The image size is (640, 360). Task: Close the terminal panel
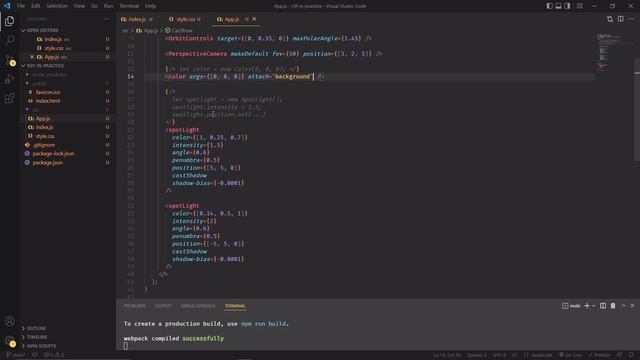pyautogui.click(x=633, y=306)
